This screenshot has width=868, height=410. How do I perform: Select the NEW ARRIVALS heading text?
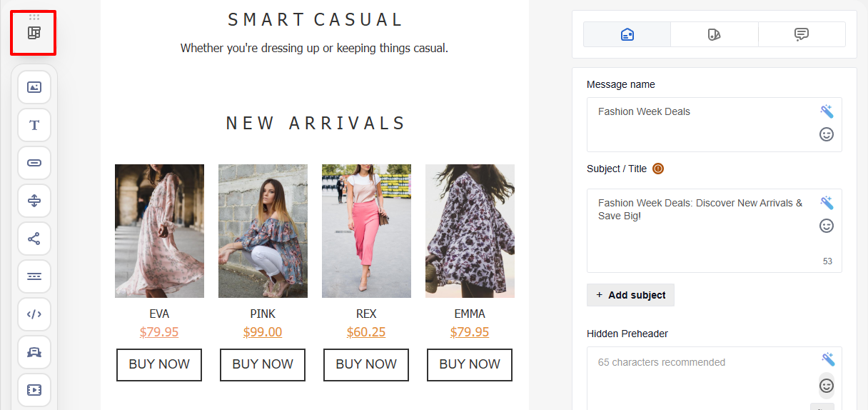[315, 123]
